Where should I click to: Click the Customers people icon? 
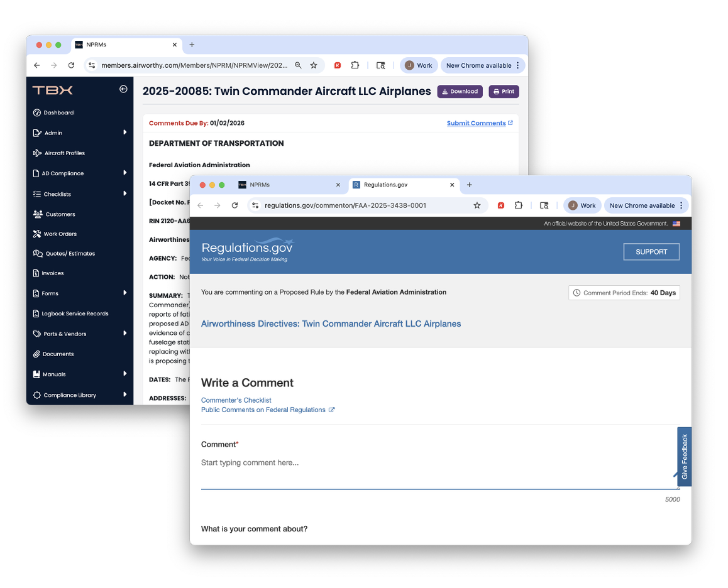[38, 214]
